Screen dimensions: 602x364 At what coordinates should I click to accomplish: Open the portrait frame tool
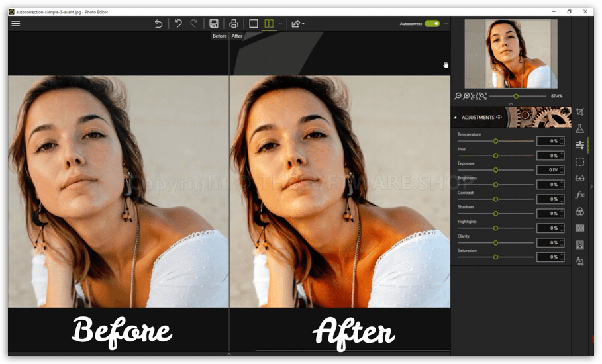(579, 245)
